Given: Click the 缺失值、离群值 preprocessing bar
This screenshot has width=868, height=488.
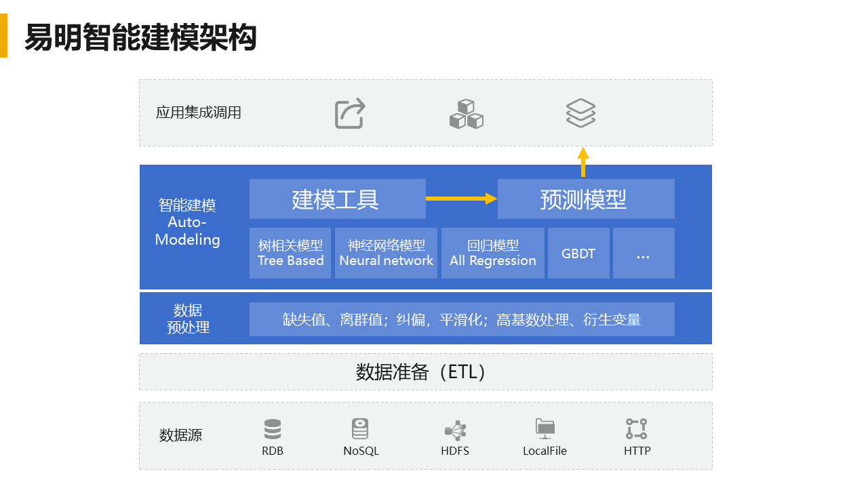Looking at the screenshot, I should point(462,319).
